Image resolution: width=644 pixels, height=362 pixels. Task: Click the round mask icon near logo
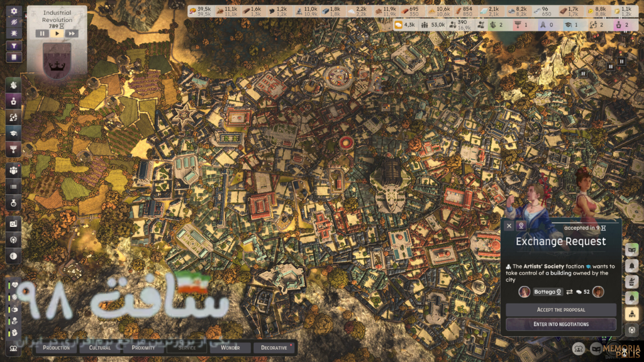tap(596, 349)
